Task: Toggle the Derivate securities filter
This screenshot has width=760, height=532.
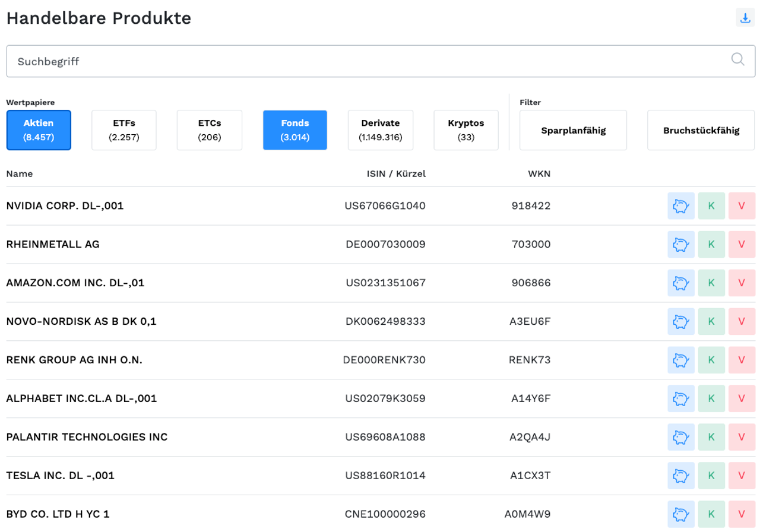Action: [381, 130]
